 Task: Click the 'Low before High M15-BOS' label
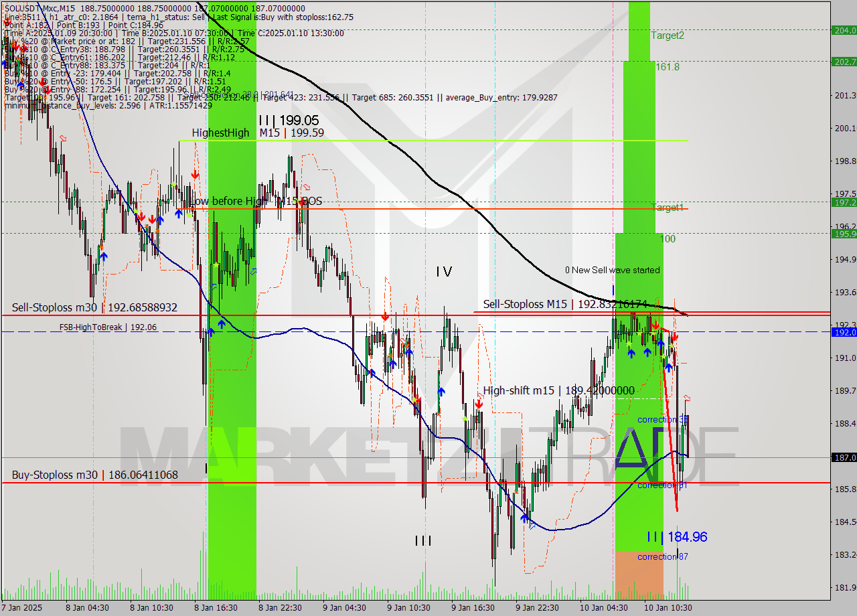pyautogui.click(x=256, y=201)
